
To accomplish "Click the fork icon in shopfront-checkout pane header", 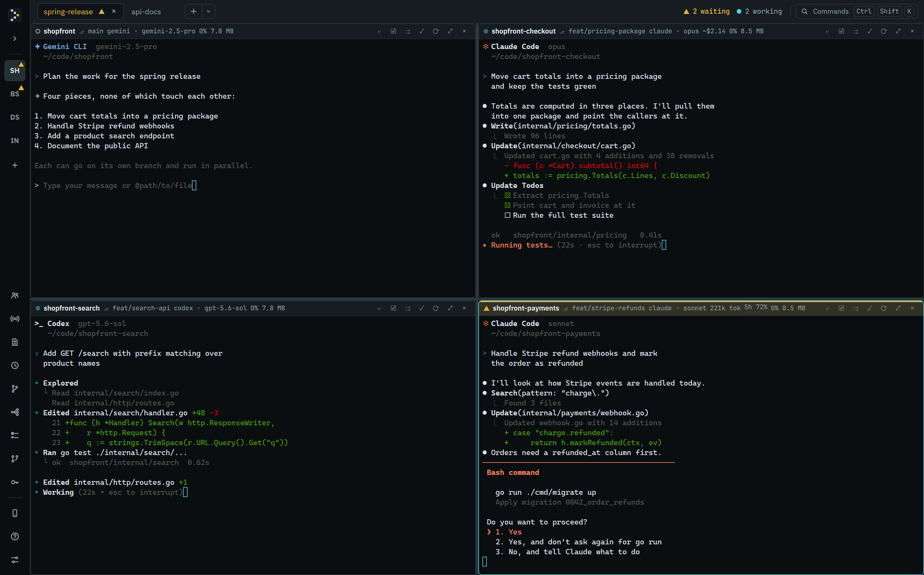I will pyautogui.click(x=827, y=31).
